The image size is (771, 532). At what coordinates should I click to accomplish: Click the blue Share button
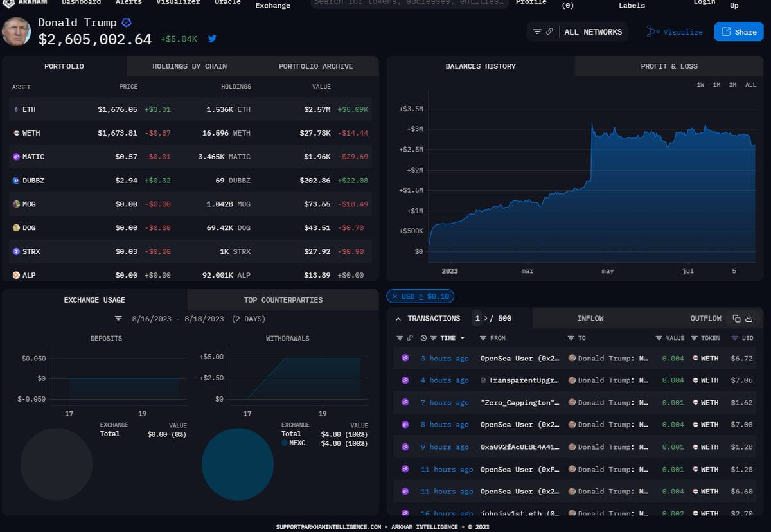(x=739, y=31)
